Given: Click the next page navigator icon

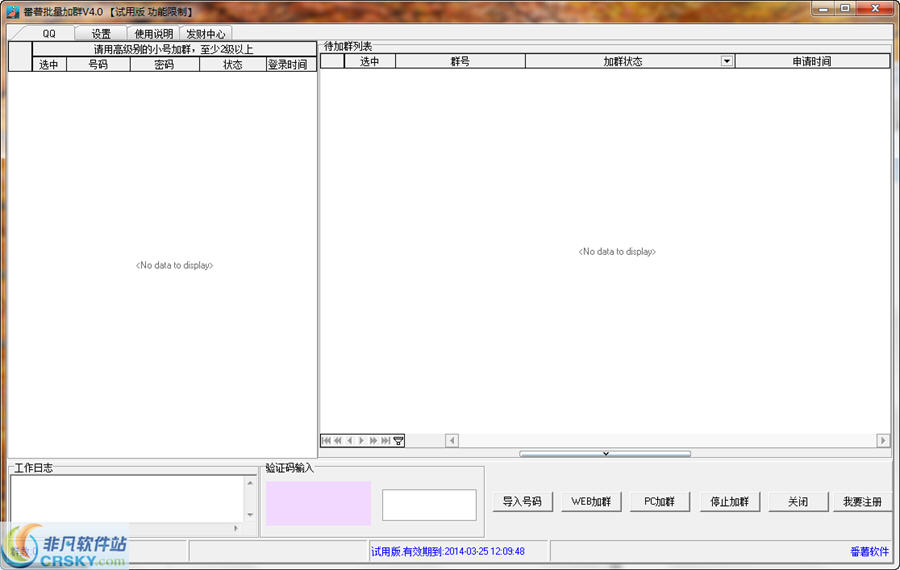Looking at the screenshot, I should click(374, 441).
